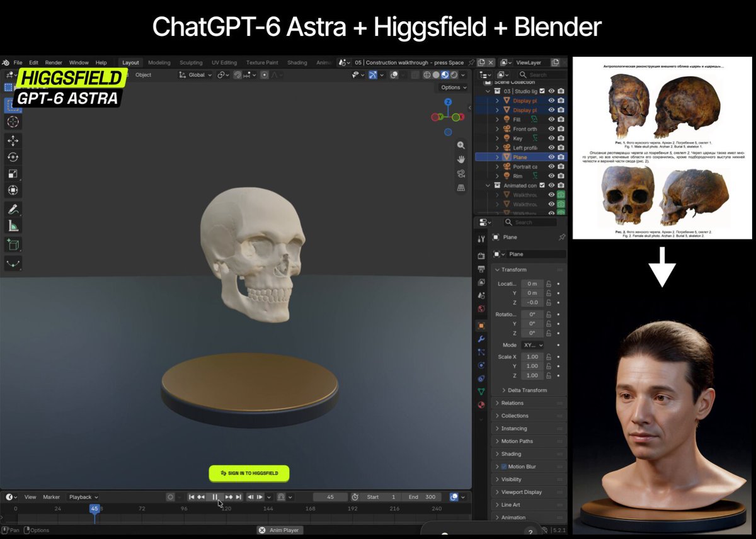Open Material properties tab

coord(481,405)
